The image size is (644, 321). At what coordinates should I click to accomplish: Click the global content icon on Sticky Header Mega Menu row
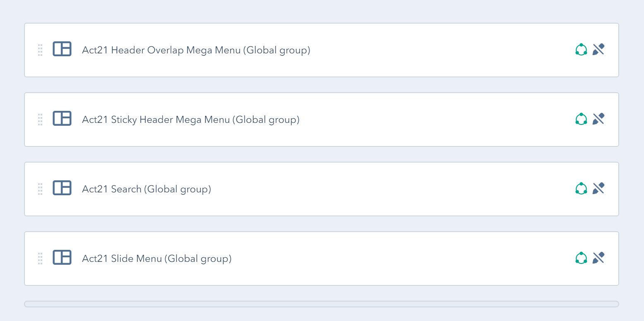(581, 119)
